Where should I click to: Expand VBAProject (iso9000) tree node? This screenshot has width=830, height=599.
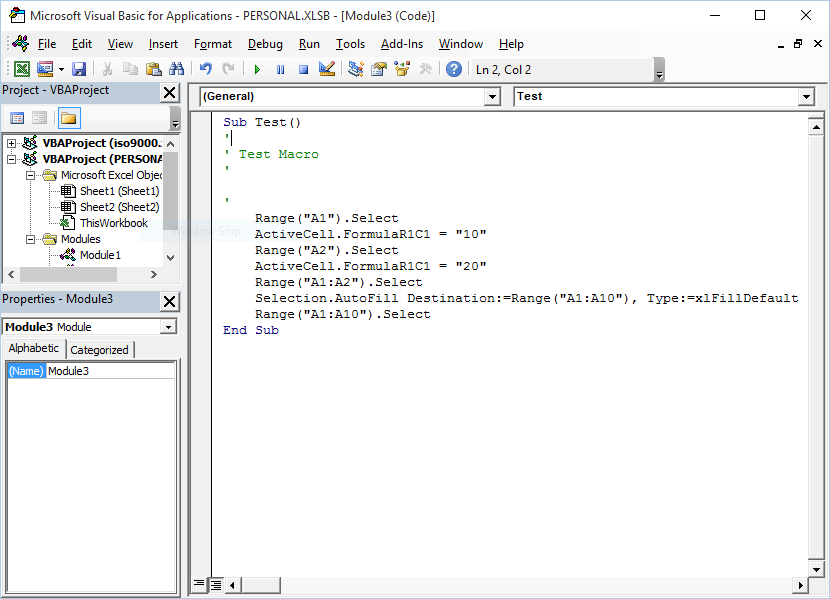[11, 143]
